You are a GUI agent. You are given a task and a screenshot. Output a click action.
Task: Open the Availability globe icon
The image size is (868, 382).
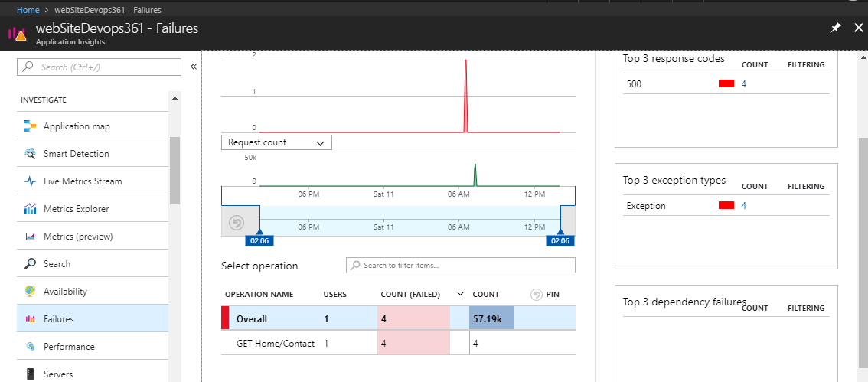coord(30,291)
